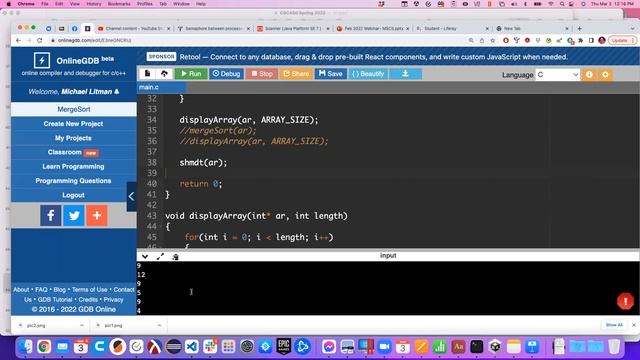
Task: Select the input console tab
Action: 388,256
